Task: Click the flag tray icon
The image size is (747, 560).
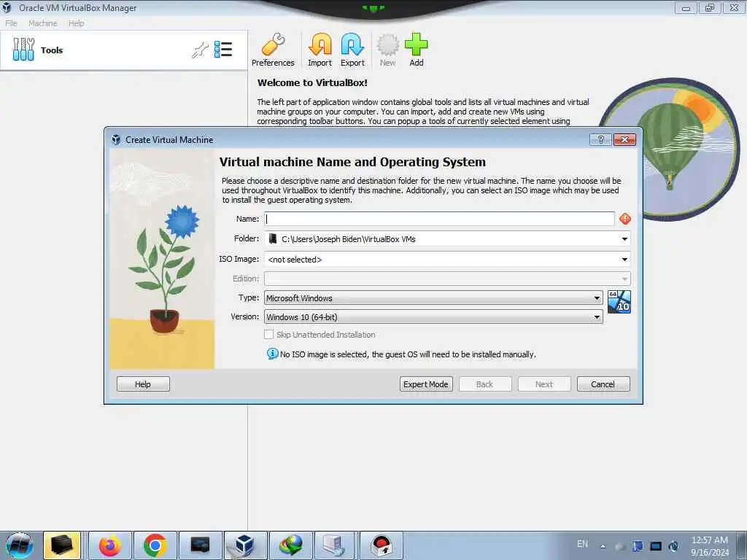Action: pos(638,545)
